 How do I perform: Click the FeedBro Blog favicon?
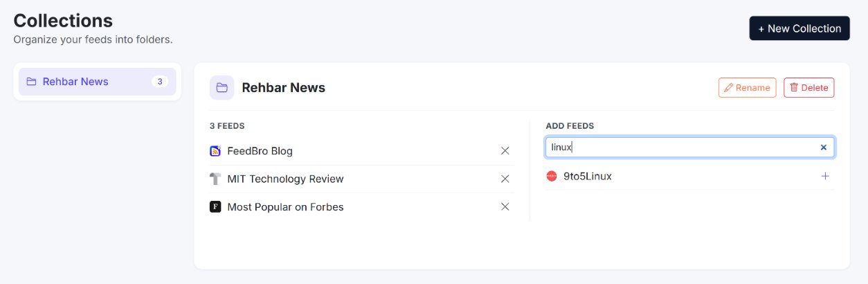point(215,151)
